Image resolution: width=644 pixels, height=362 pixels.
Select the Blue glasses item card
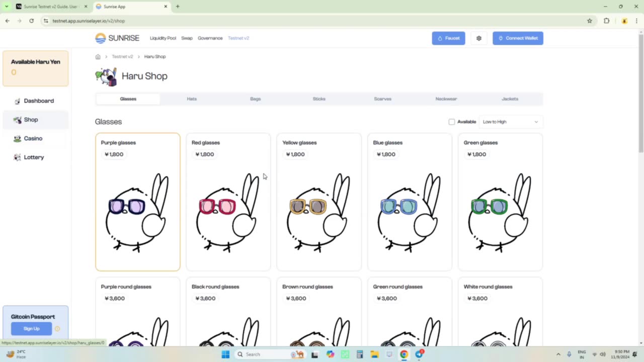410,202
